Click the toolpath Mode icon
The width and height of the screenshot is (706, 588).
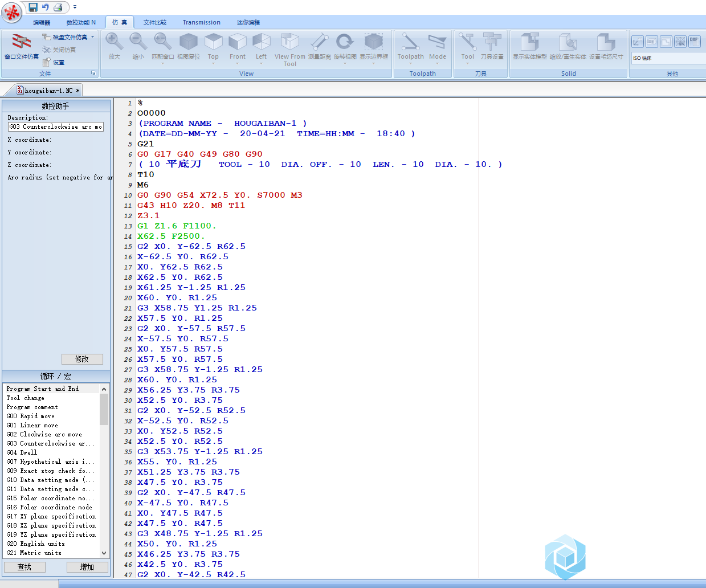[438, 43]
